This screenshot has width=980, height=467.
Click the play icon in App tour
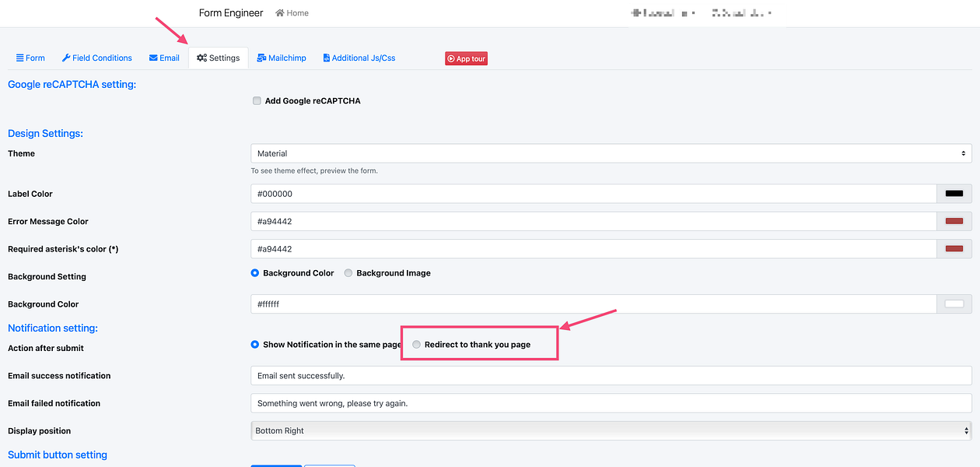(x=450, y=58)
